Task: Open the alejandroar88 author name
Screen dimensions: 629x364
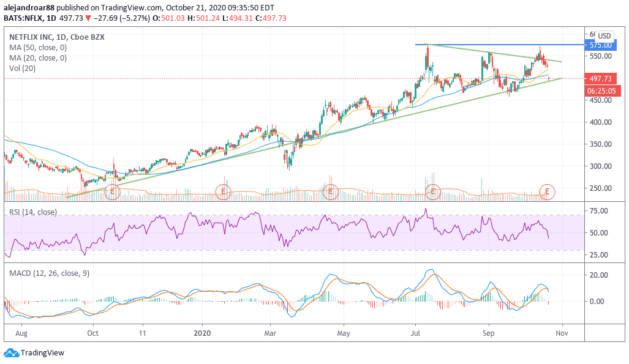Action: pos(29,7)
